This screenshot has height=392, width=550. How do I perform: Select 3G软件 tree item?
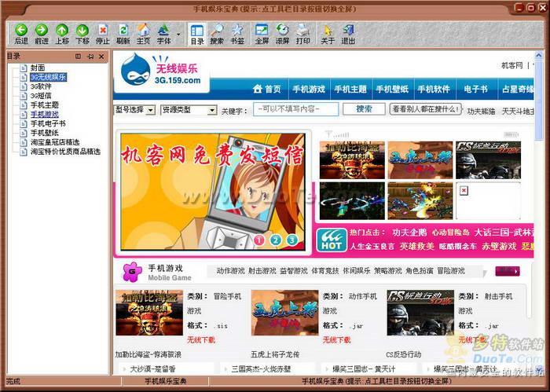[41, 86]
